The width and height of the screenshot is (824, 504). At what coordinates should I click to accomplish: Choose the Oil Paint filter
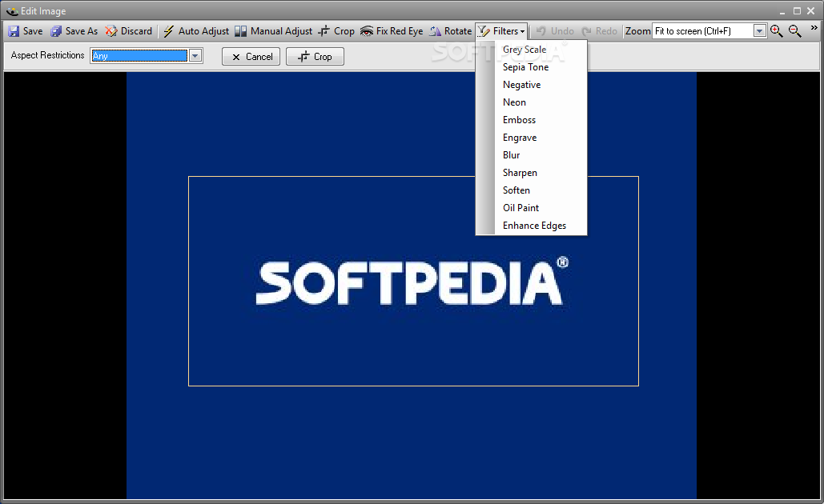click(531, 208)
